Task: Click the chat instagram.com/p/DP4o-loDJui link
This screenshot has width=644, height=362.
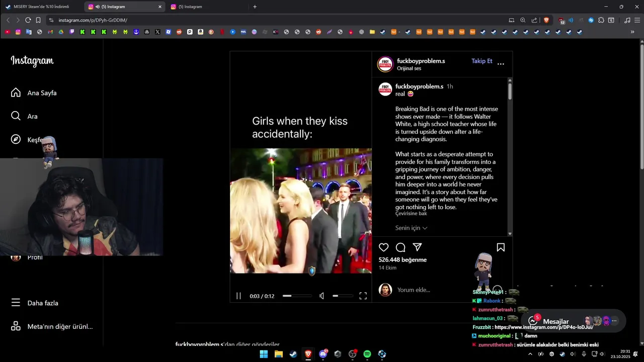Action: pyautogui.click(x=544, y=327)
